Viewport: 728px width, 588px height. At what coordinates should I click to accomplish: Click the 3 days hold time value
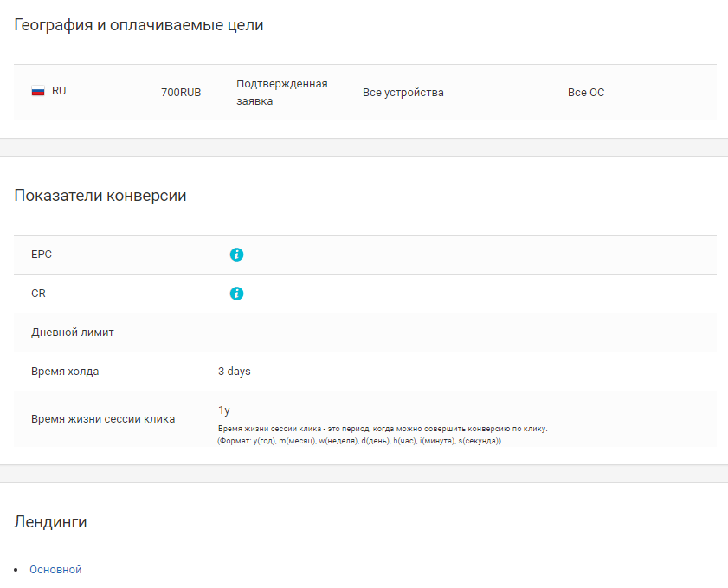click(234, 372)
